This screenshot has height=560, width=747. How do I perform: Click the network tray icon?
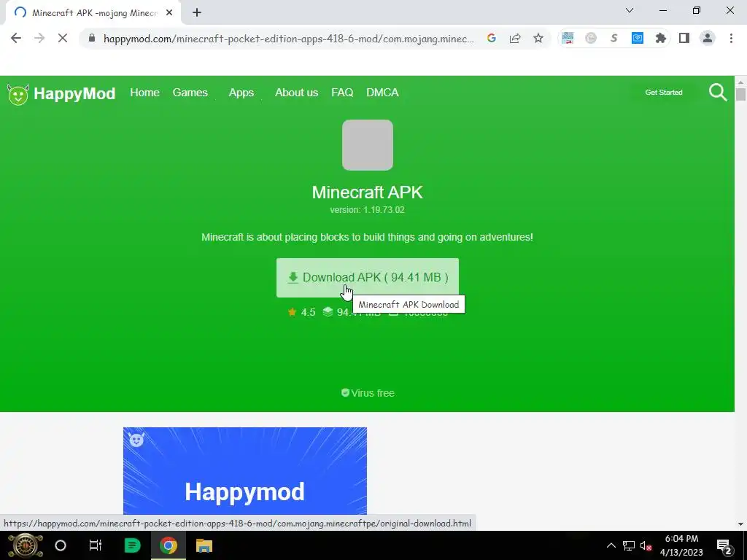pos(629,545)
